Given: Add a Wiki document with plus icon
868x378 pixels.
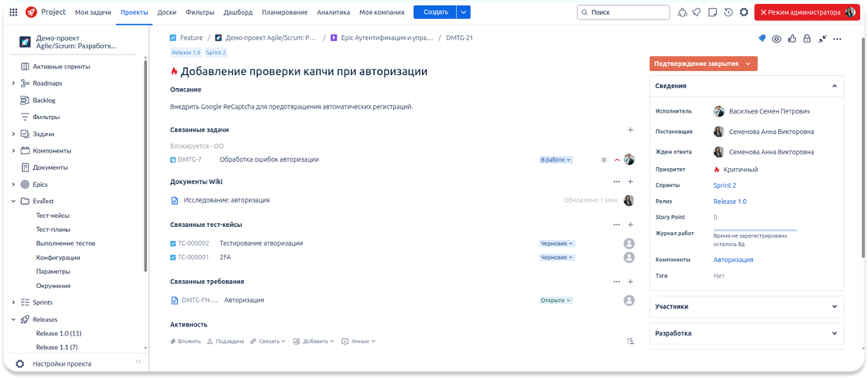Looking at the screenshot, I should [x=630, y=181].
